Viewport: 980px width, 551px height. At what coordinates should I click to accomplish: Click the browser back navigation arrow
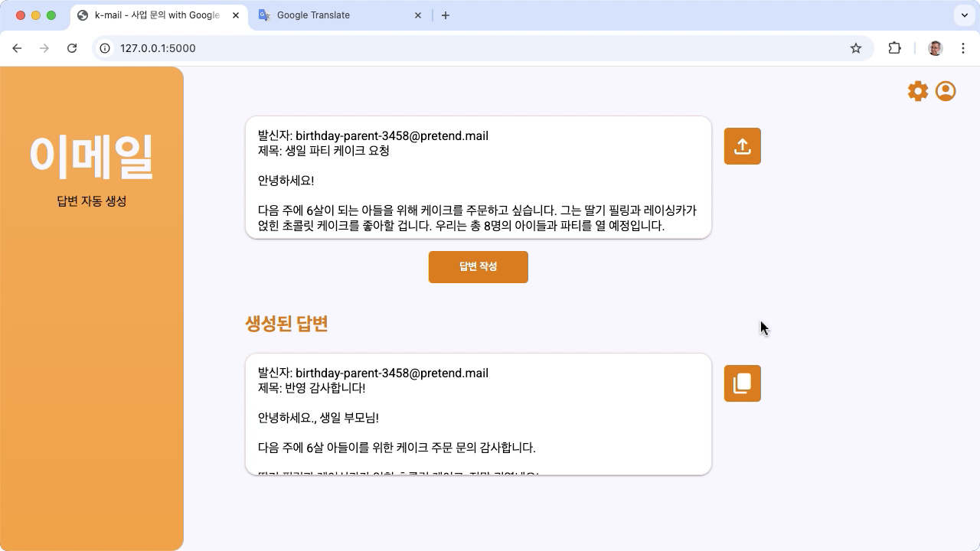pyautogui.click(x=17, y=47)
